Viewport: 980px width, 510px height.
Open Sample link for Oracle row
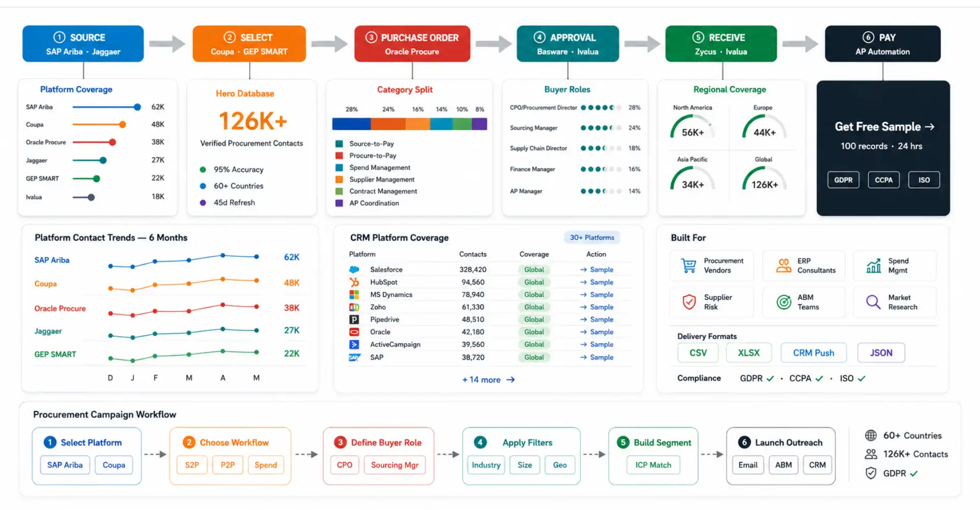(x=597, y=332)
